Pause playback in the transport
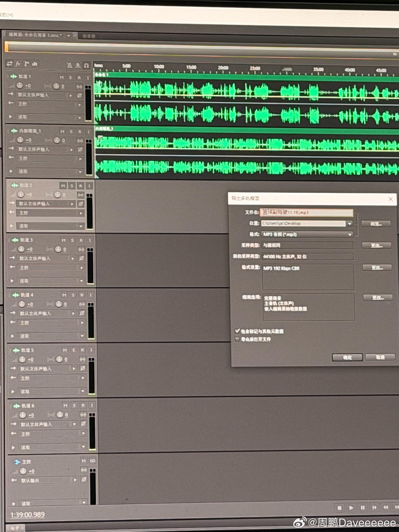The width and height of the screenshot is (399, 532). pyautogui.click(x=363, y=507)
